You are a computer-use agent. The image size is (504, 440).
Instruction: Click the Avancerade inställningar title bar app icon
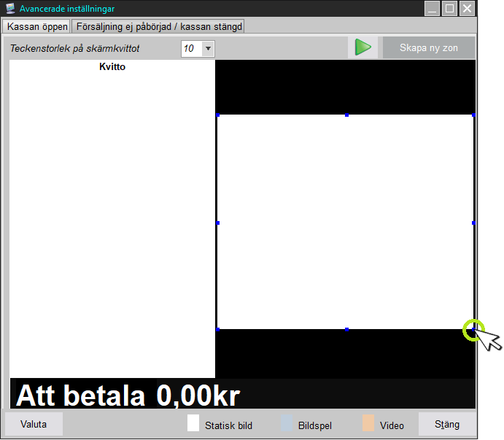[10, 9]
